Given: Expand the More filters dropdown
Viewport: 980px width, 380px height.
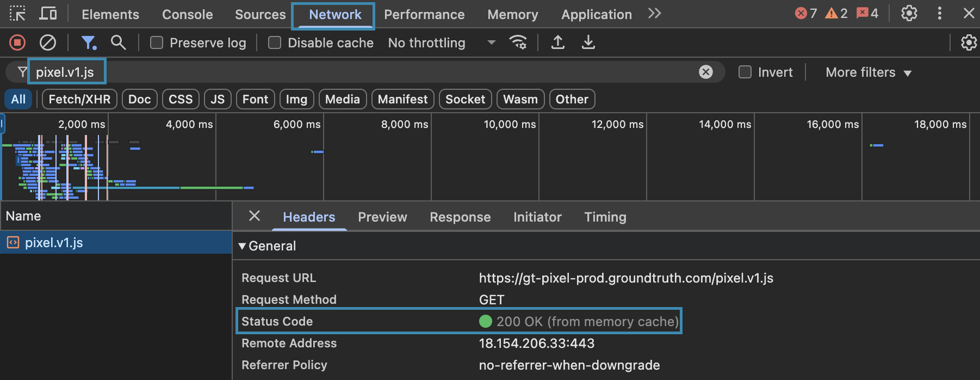Looking at the screenshot, I should coord(868,72).
